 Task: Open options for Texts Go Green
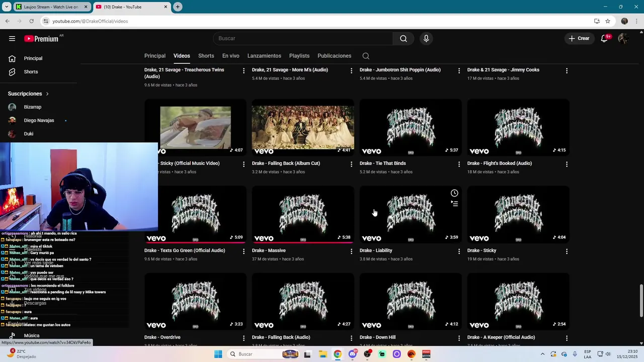pyautogui.click(x=244, y=251)
